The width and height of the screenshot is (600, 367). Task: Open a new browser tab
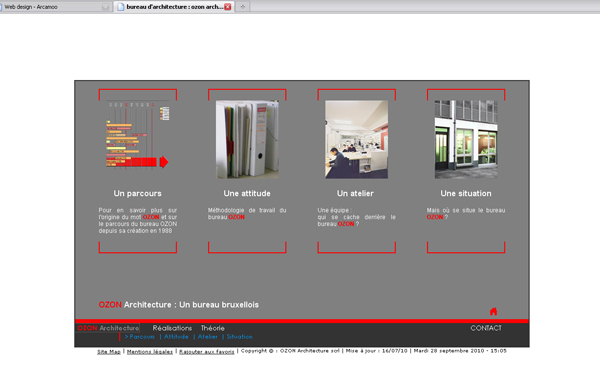(243, 7)
